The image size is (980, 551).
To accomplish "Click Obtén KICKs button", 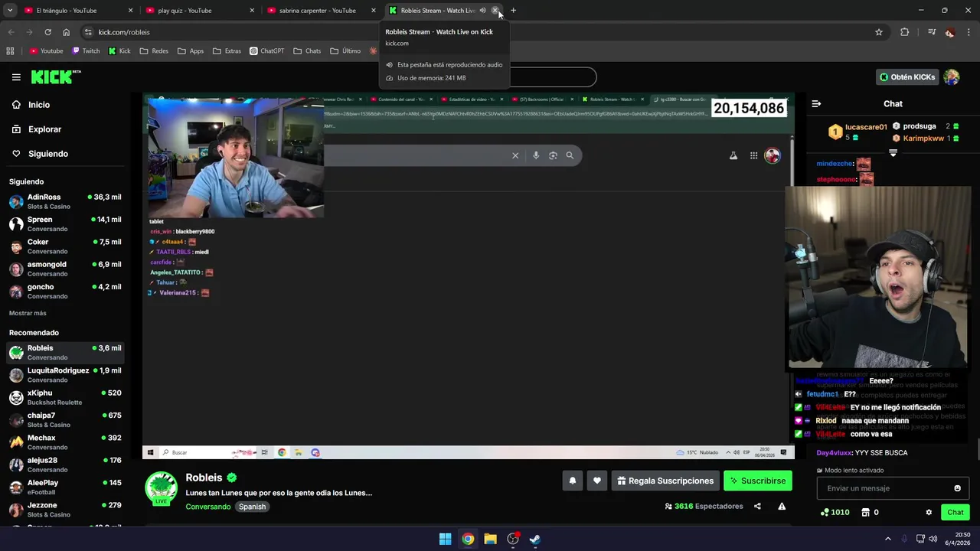I will [x=907, y=77].
